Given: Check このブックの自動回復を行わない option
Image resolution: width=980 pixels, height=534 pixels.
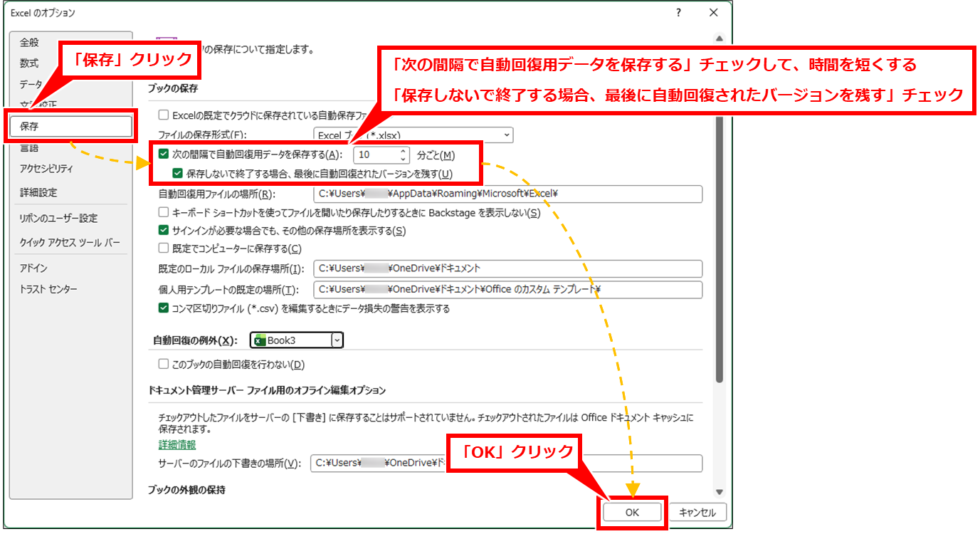Looking at the screenshot, I should point(164,365).
